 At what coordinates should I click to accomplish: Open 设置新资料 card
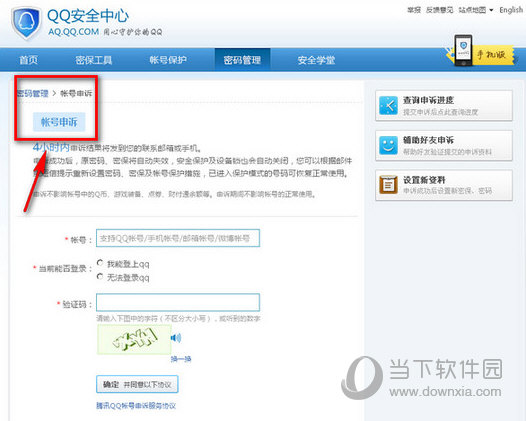444,185
